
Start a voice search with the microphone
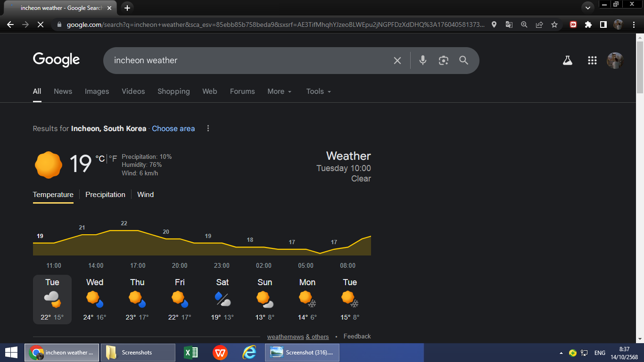tap(423, 60)
